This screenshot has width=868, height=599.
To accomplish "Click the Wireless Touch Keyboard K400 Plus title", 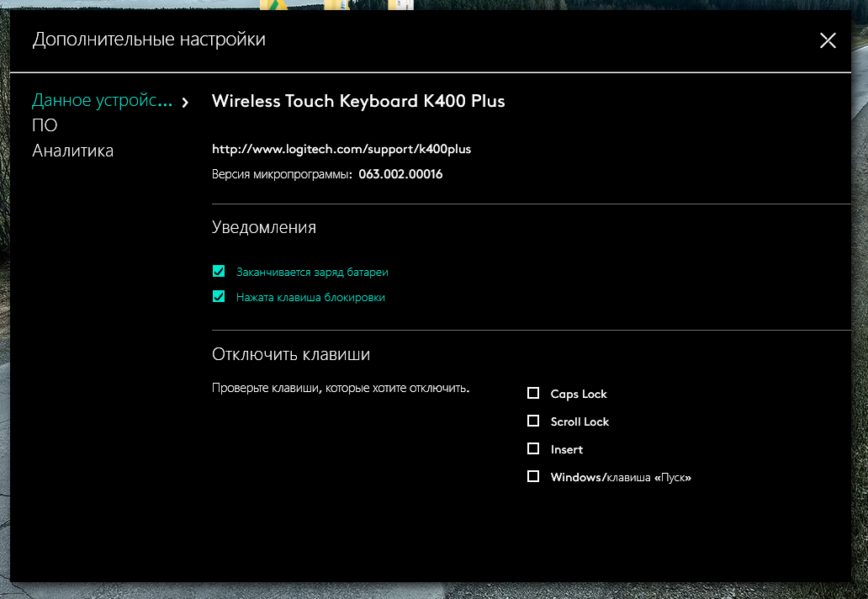I will (x=358, y=101).
